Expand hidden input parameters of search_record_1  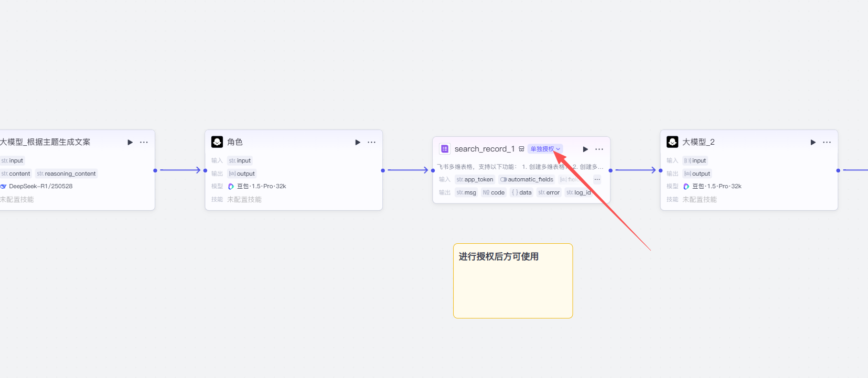point(597,179)
